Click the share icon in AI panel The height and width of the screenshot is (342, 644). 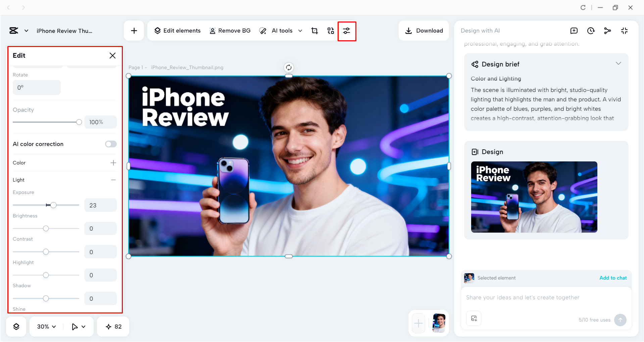pos(607,31)
